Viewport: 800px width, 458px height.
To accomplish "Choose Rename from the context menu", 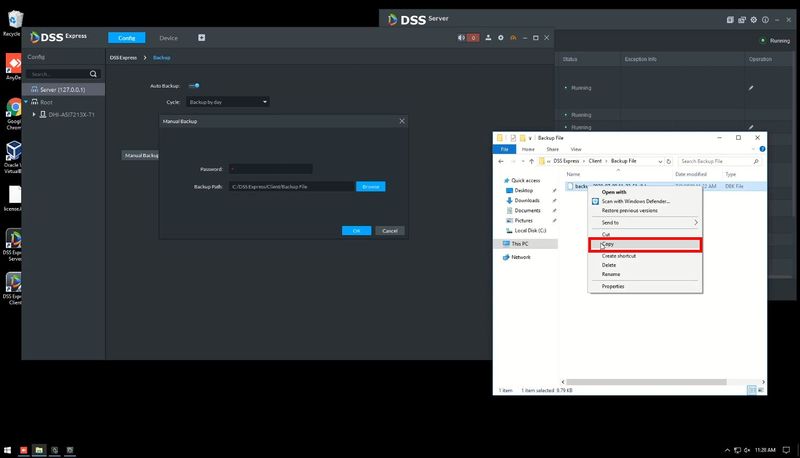I will (645, 274).
